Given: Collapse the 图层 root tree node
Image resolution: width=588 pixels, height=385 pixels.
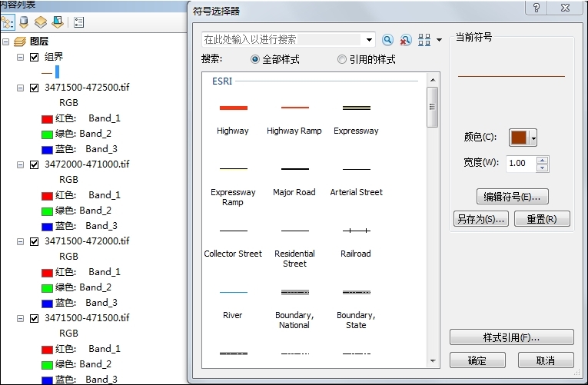Looking at the screenshot, I should pyautogui.click(x=5, y=41).
